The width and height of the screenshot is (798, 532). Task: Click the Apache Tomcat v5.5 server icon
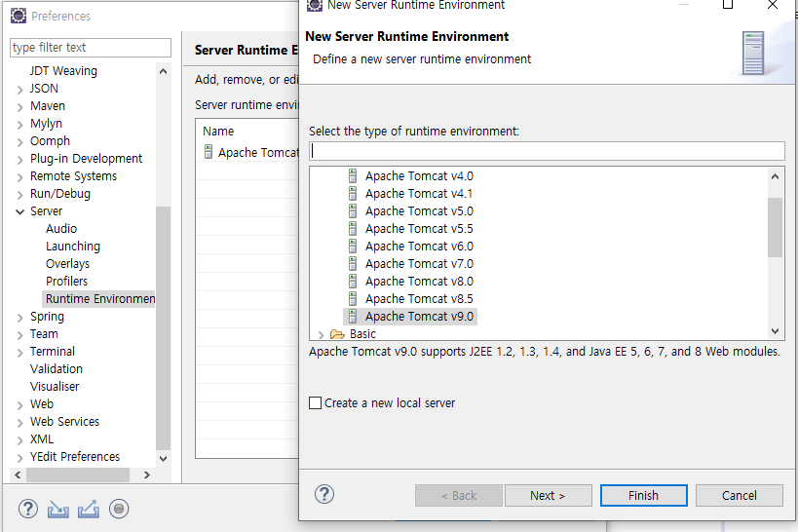352,229
